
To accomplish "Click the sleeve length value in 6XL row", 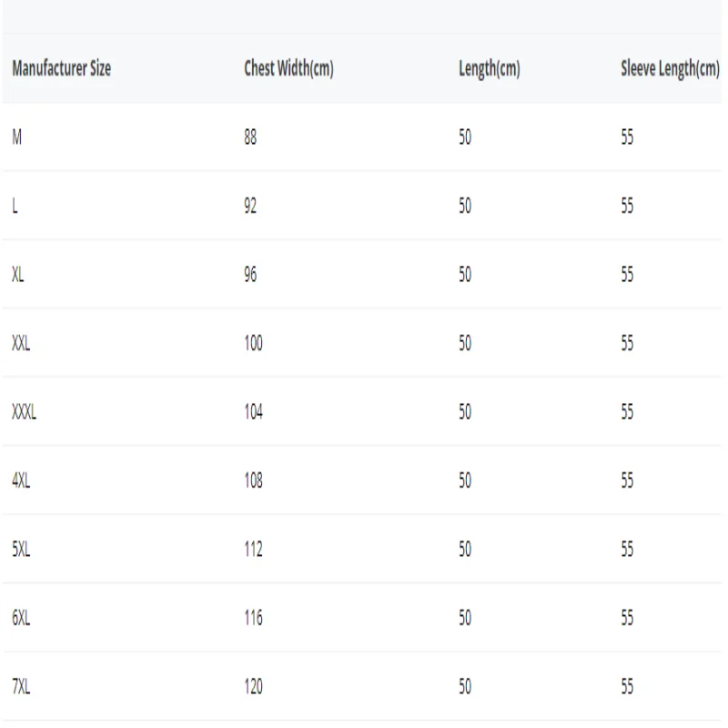I will point(626,619).
